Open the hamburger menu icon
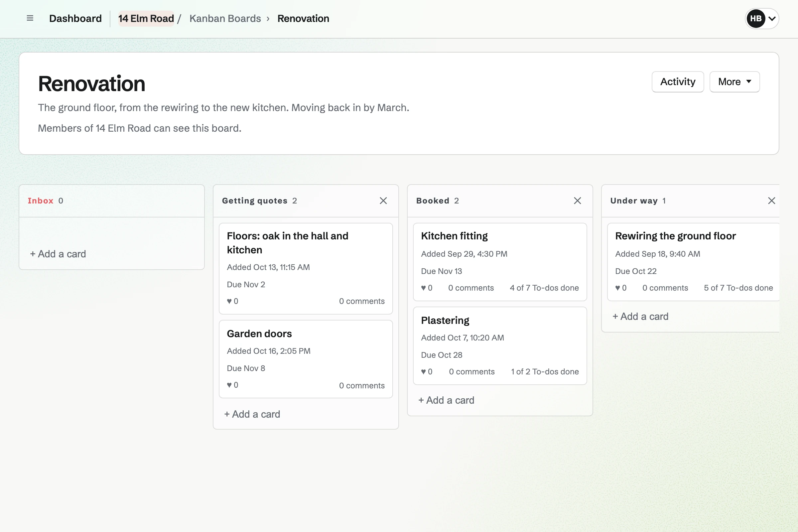This screenshot has height=532, width=798. pyautogui.click(x=30, y=18)
